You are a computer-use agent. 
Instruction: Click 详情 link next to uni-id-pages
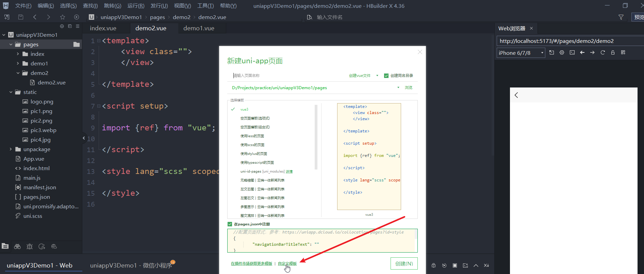(x=289, y=172)
